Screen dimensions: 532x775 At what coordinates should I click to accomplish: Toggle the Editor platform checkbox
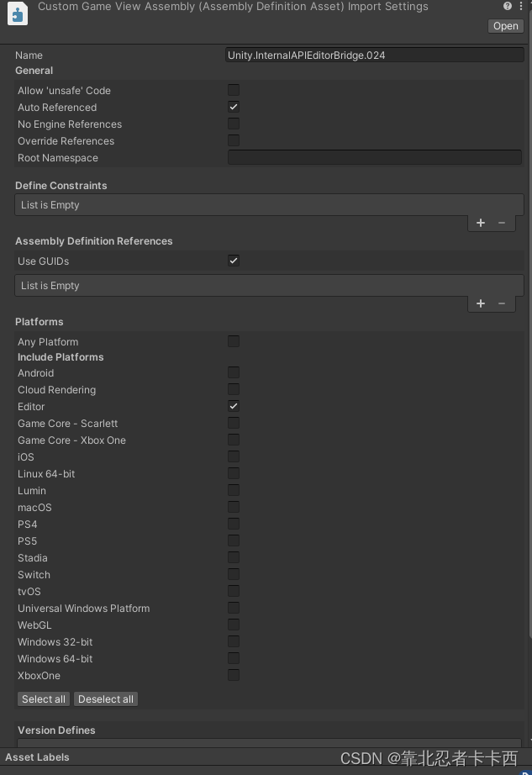tap(234, 406)
